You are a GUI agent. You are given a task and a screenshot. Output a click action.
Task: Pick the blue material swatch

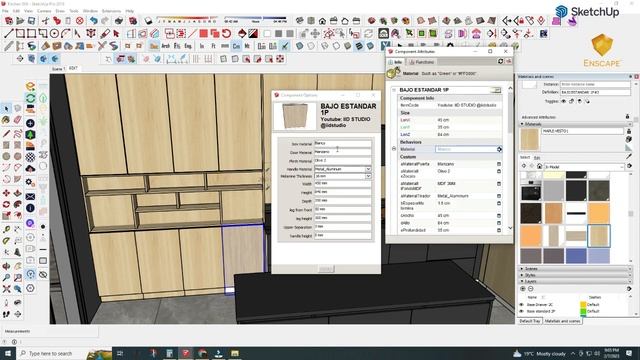[x=576, y=256]
